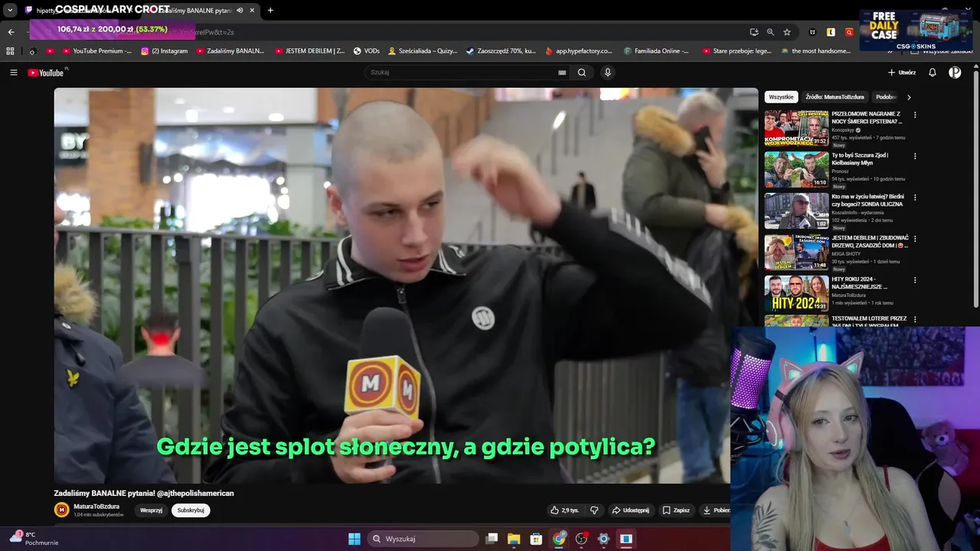The image size is (980, 551).
Task: Click the Wesprzyj button
Action: pos(151,510)
